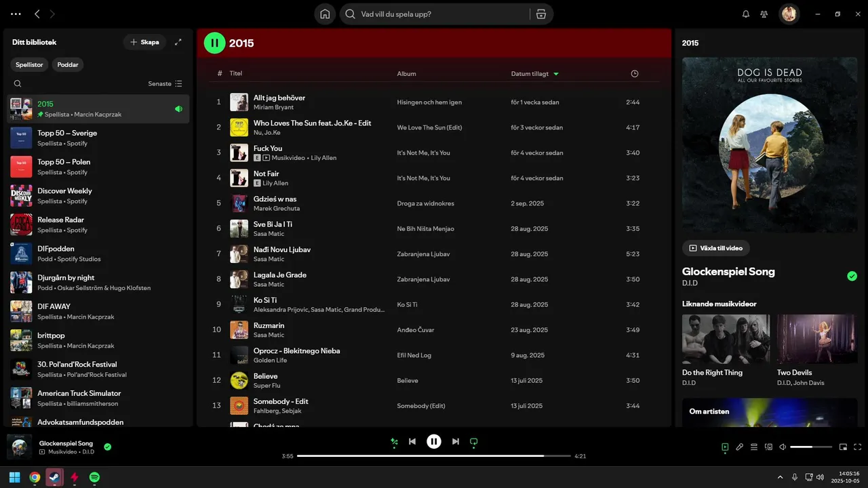Viewport: 868px width, 488px height.
Task: Open the Senaste sort options
Action: tap(165, 84)
